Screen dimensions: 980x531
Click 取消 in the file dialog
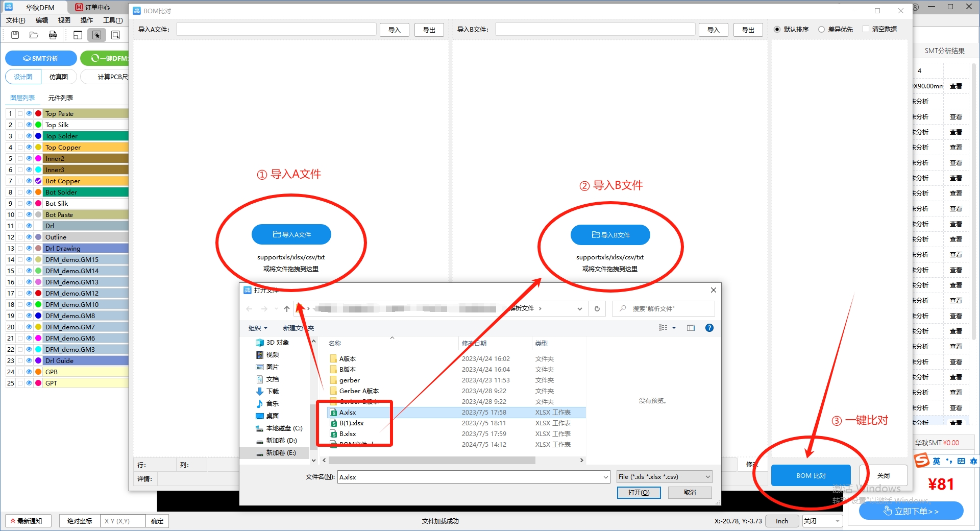pos(690,492)
